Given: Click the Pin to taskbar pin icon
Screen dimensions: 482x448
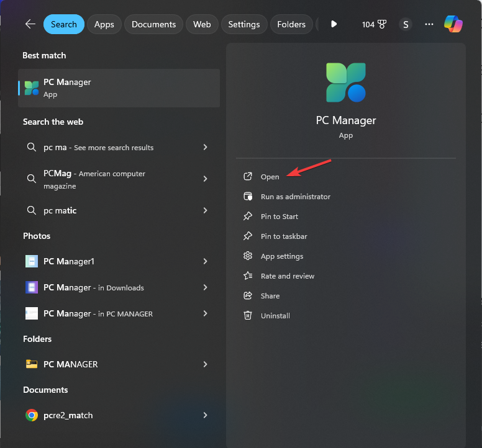Looking at the screenshot, I should (x=248, y=236).
